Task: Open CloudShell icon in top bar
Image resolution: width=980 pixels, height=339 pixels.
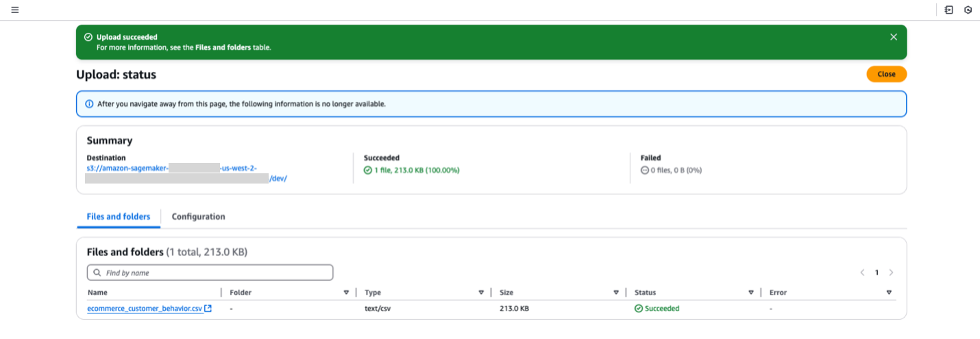Action: pyautogui.click(x=948, y=10)
